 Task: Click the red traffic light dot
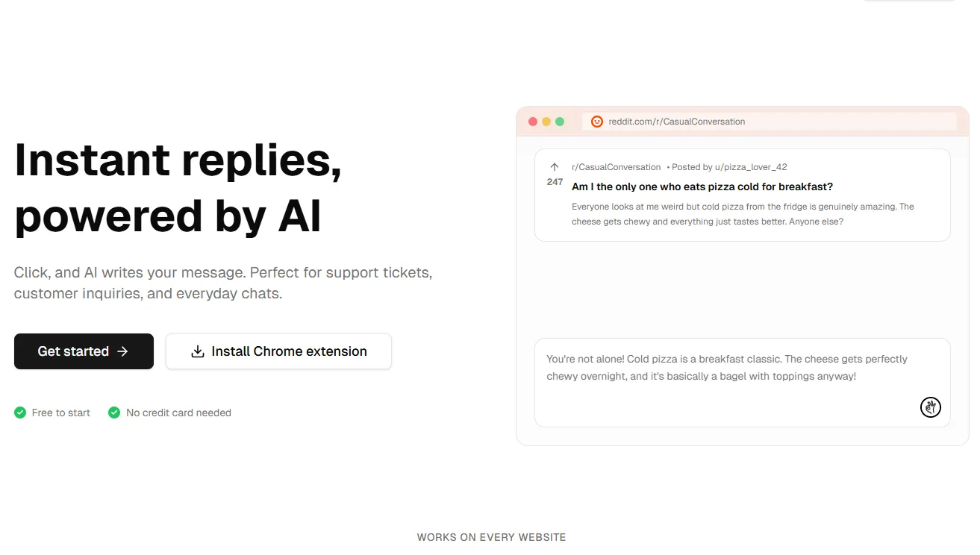pos(532,120)
